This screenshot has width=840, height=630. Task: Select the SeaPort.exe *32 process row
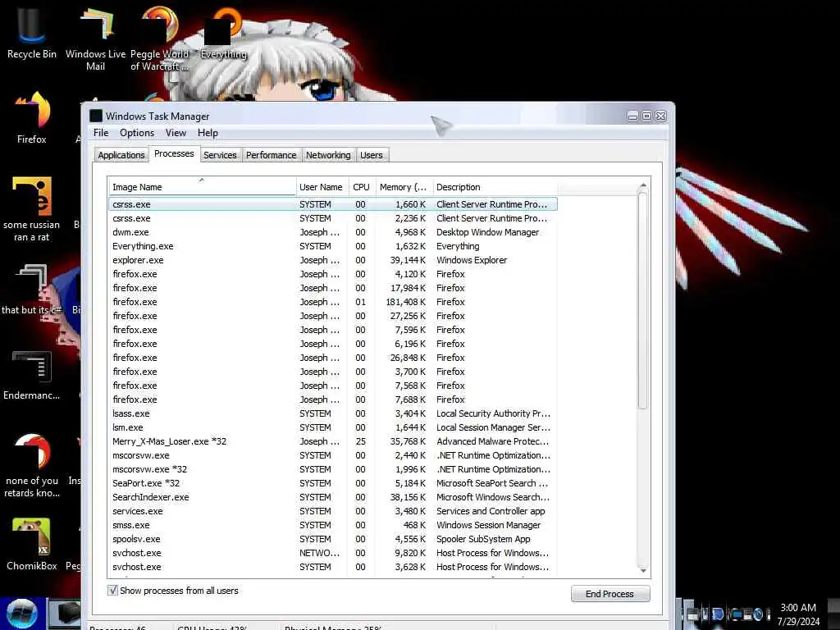pyautogui.click(x=333, y=482)
